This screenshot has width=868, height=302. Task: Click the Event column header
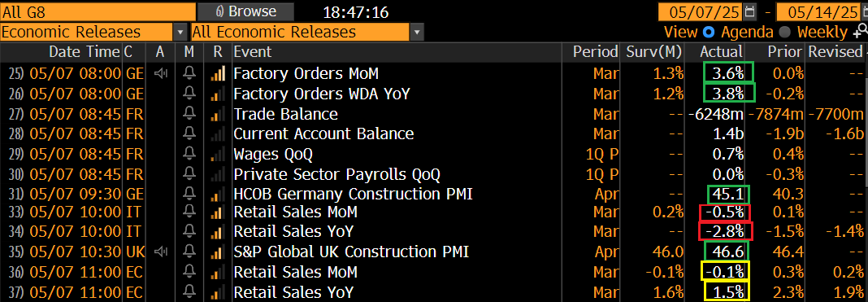click(253, 52)
